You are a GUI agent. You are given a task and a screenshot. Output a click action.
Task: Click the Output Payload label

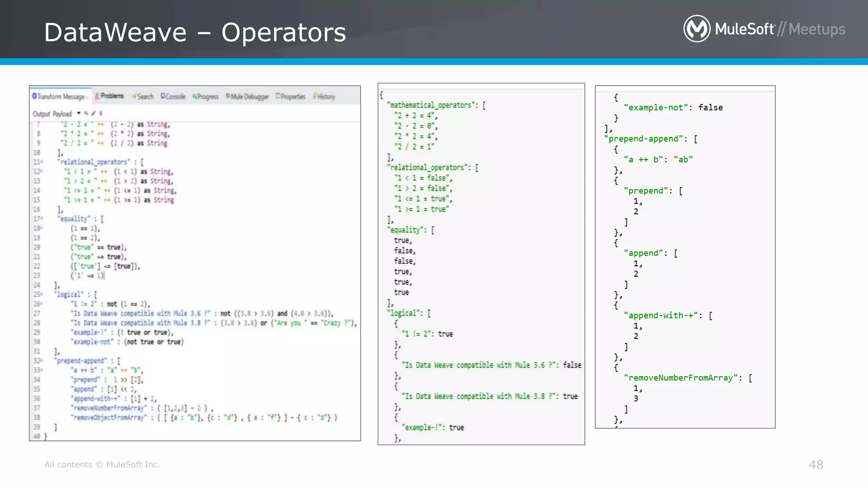click(x=52, y=114)
